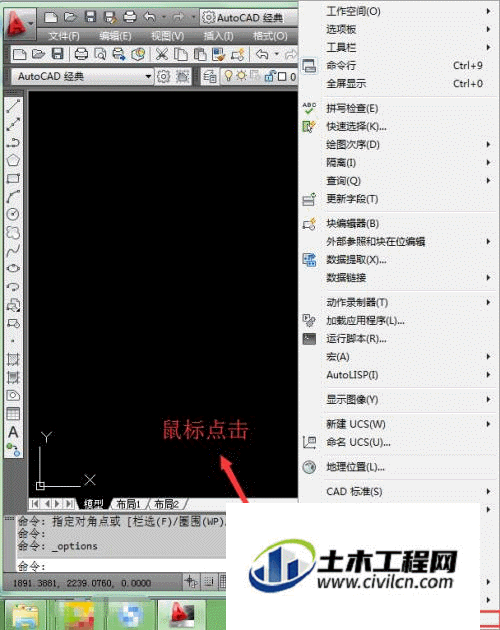The height and width of the screenshot is (630, 500).
Task: Open Layer Properties Manager icon
Action: point(209,76)
